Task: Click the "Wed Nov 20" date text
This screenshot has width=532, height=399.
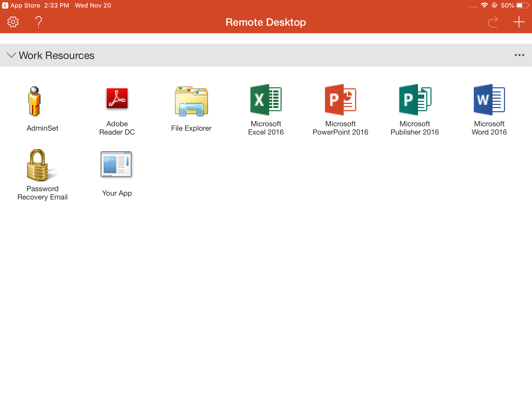Action: point(93,5)
